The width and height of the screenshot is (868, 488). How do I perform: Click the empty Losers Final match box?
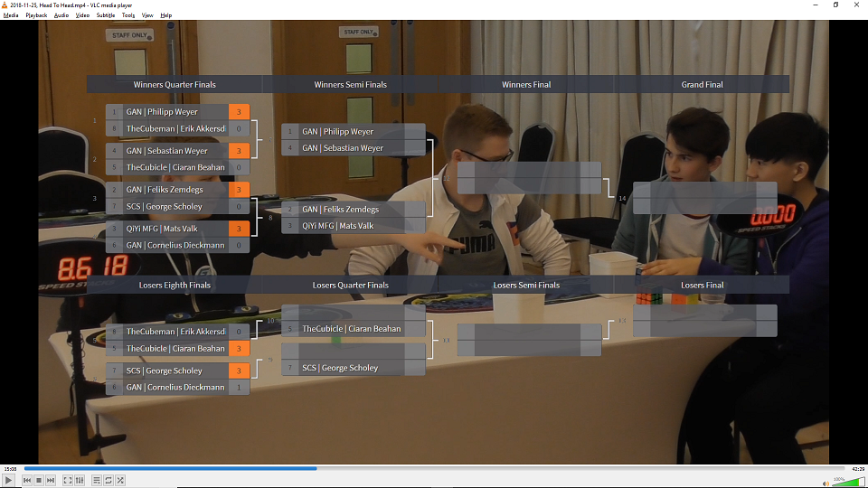point(704,320)
